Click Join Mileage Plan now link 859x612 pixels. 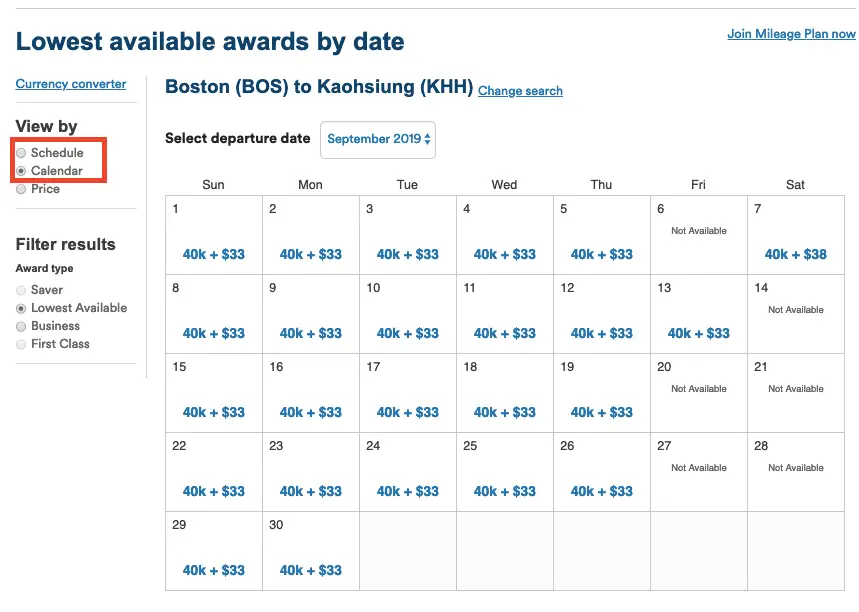click(791, 34)
